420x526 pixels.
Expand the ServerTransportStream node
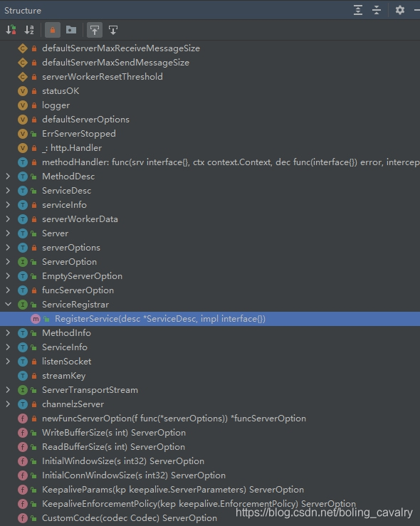pos(8,390)
